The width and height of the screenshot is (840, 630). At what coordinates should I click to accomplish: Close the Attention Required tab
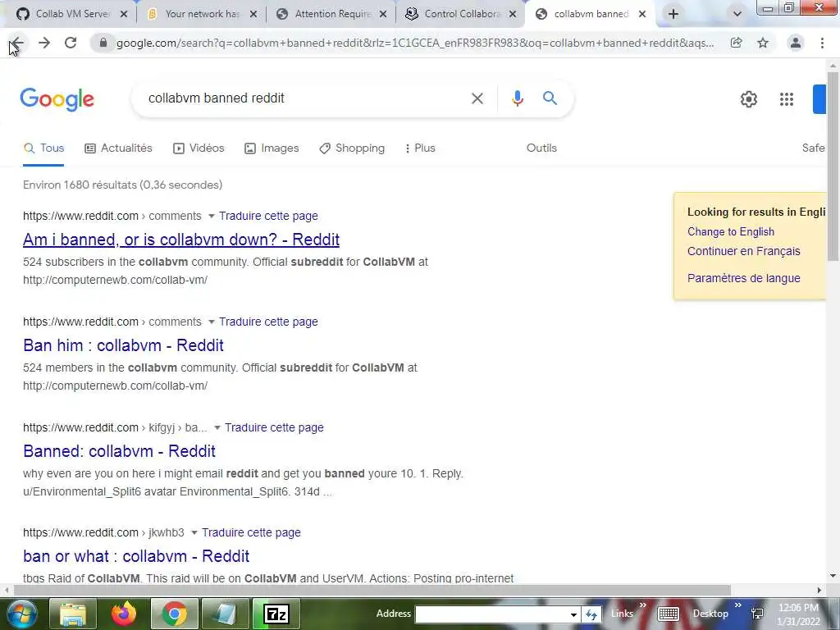point(383,15)
